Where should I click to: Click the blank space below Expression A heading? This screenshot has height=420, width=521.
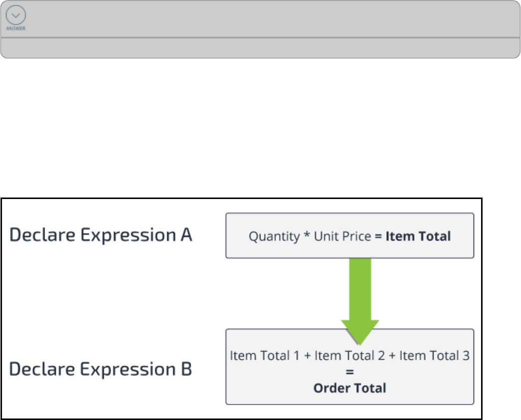(101, 299)
